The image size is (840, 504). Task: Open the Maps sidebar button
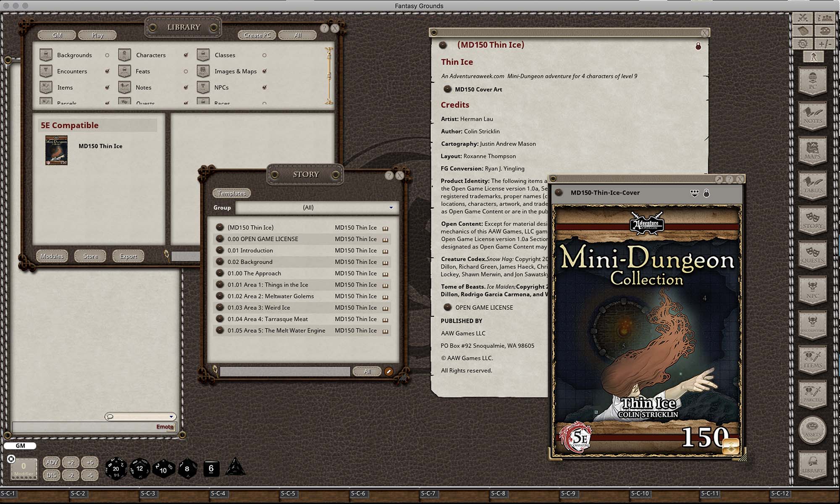pos(813,151)
